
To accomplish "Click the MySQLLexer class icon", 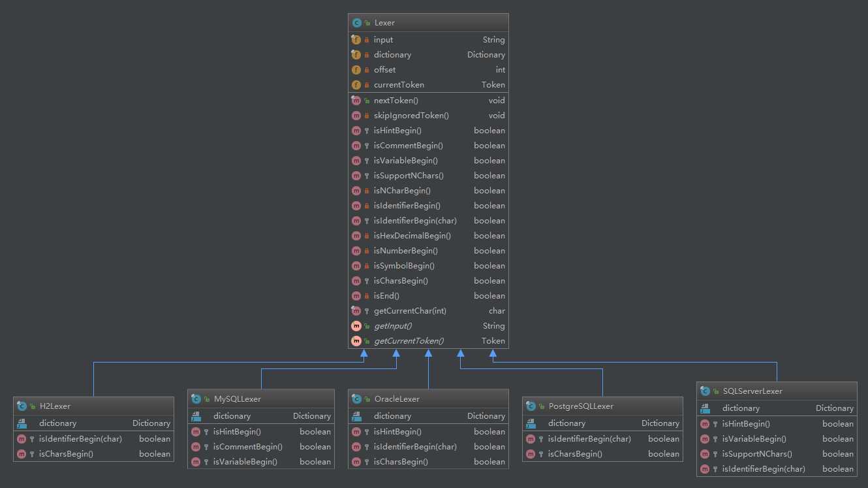I will (196, 399).
